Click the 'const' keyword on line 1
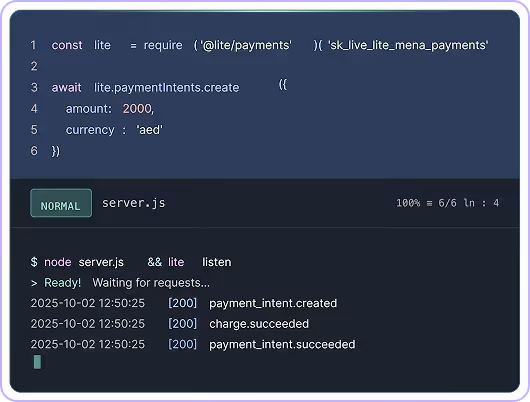Screen dimensions: 530x402 pyautogui.click(x=67, y=45)
